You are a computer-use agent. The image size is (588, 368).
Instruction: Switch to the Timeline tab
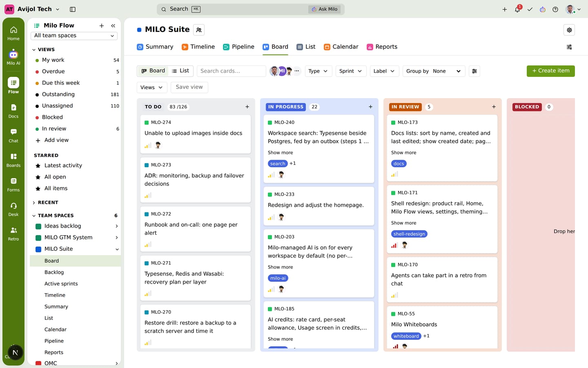coord(198,47)
